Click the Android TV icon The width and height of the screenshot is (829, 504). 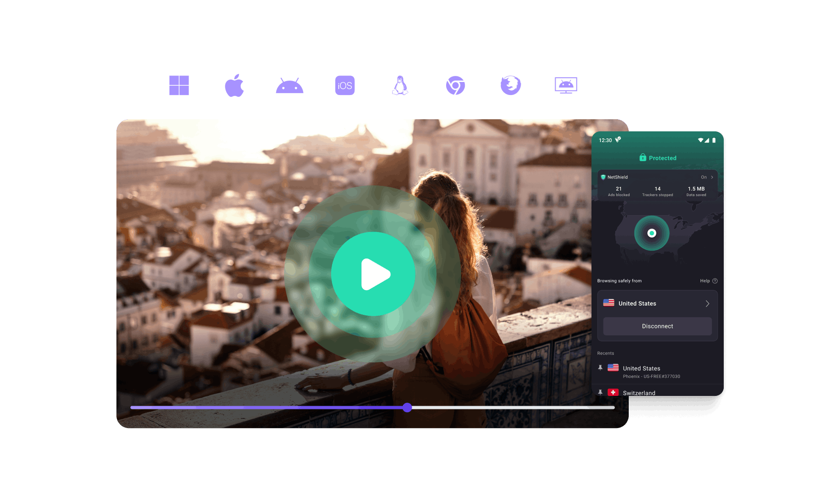(566, 86)
